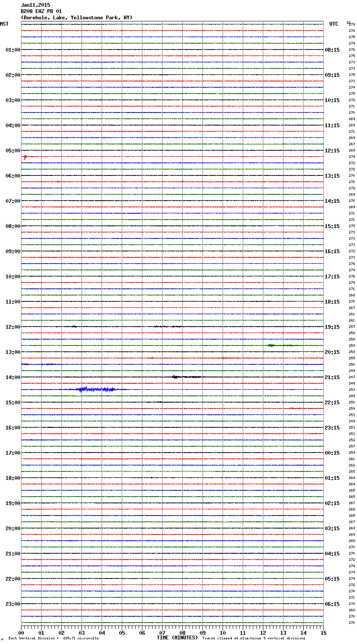
Task: Click the '02:15' UTC time label
Action: pyautogui.click(x=332, y=503)
